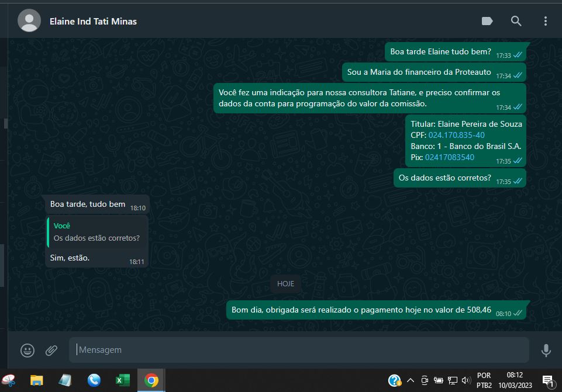
Task: Open Elaine Ind Tati Minas profile picture
Action: 29,21
